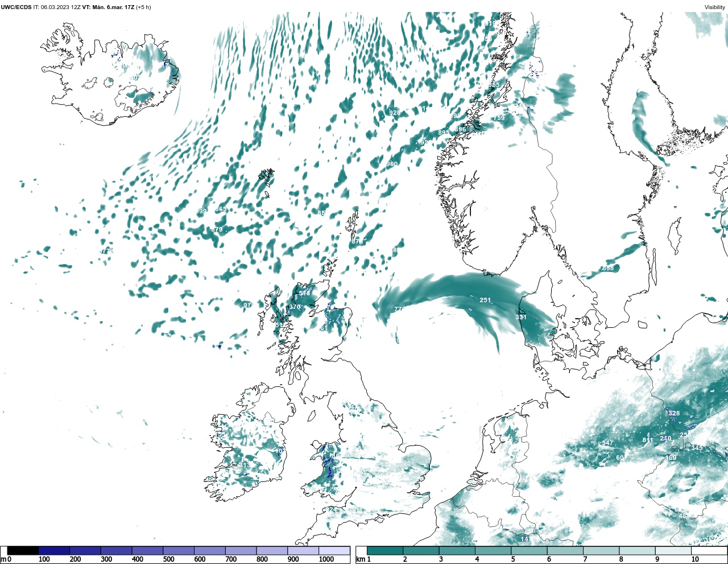Click the '345' visibility value on the map

(x=697, y=448)
